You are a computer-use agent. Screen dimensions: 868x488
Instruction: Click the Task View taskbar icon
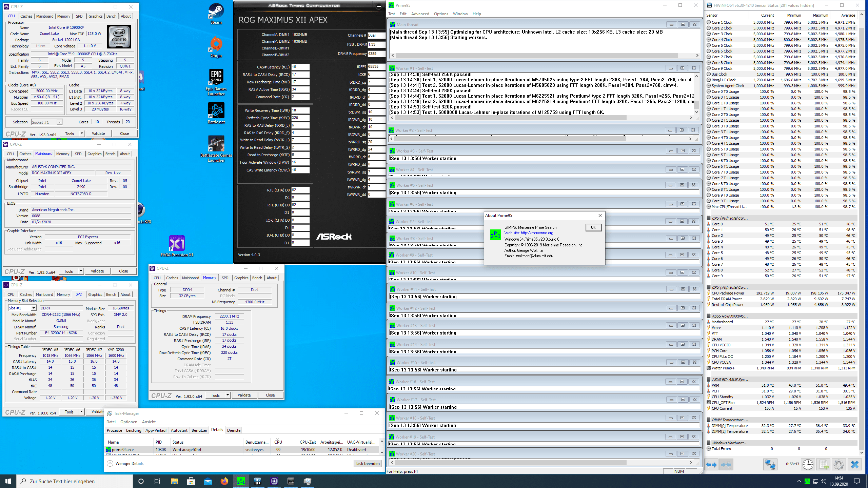(x=157, y=481)
